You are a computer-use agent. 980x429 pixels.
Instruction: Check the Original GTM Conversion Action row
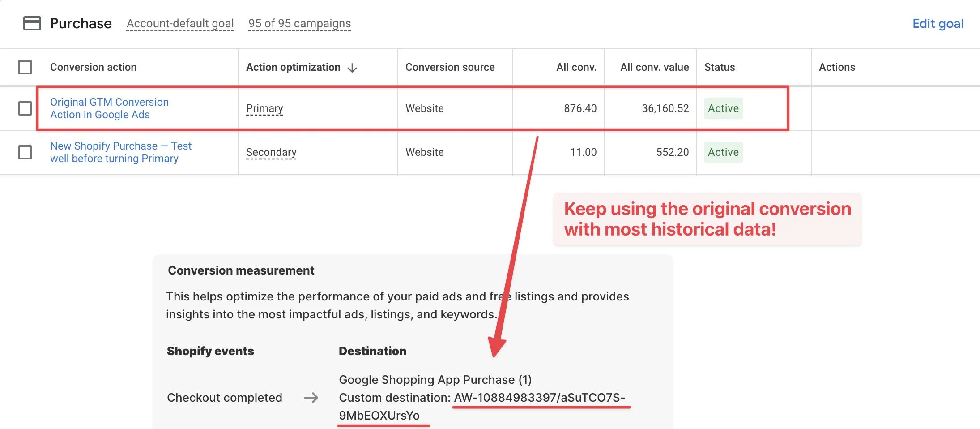click(x=25, y=108)
